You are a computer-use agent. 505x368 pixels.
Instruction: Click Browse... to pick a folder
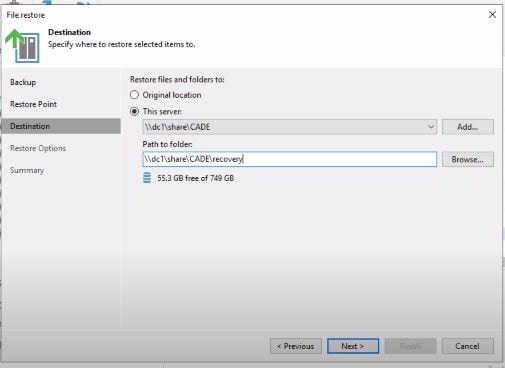468,159
